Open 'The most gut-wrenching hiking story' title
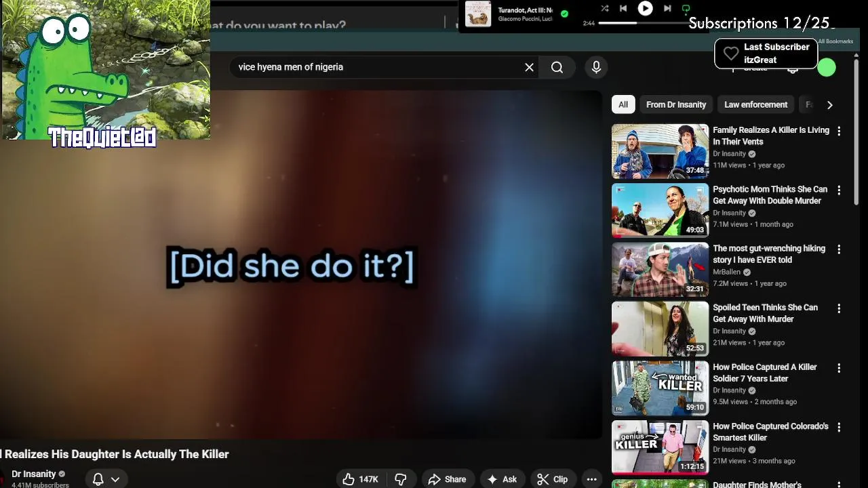Viewport: 868px width, 488px height. (x=769, y=254)
